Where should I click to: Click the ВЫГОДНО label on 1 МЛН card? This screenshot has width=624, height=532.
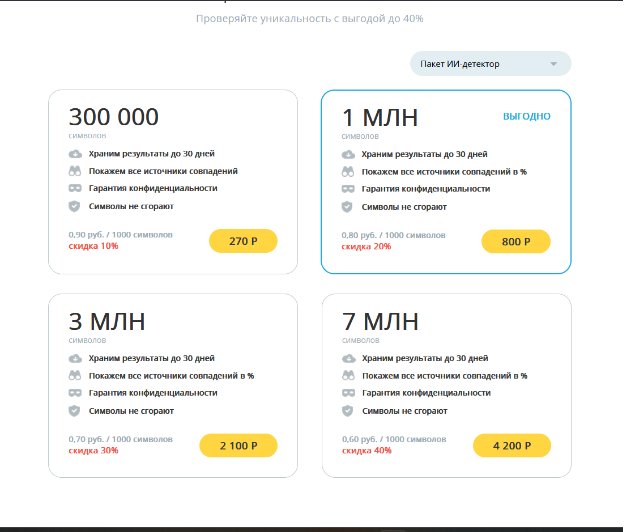pos(526,117)
